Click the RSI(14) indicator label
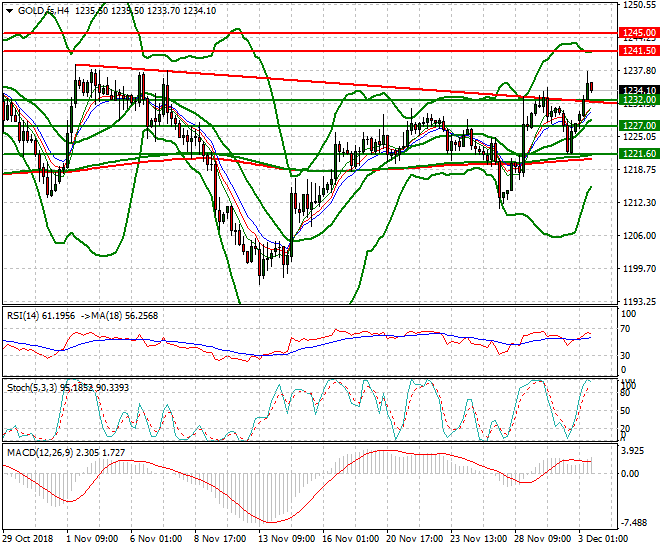 click(24, 315)
